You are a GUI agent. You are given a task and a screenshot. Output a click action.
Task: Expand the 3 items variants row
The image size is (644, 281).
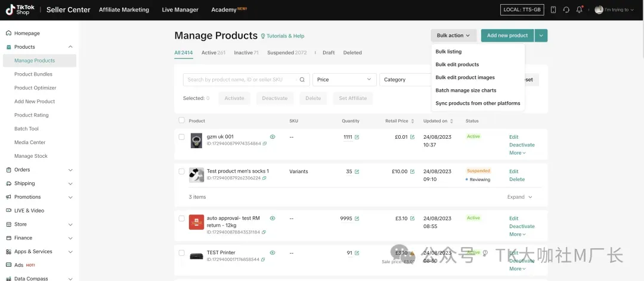point(519,197)
